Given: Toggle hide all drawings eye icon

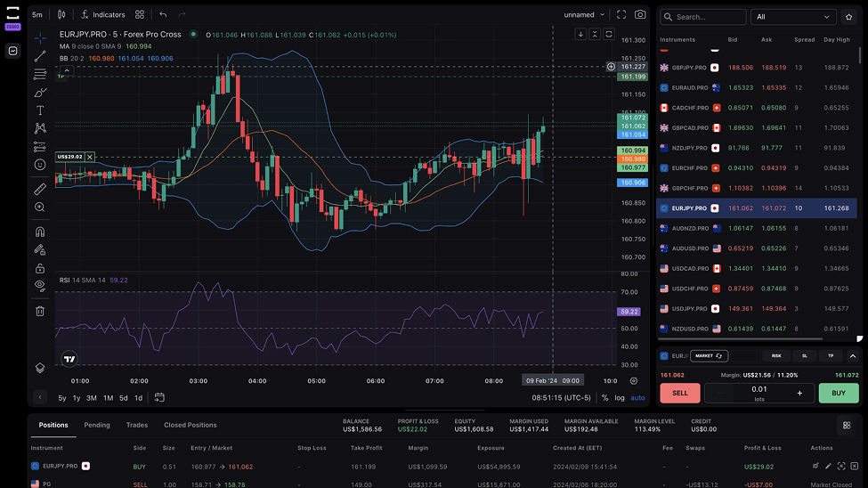Looking at the screenshot, I should coord(40,286).
